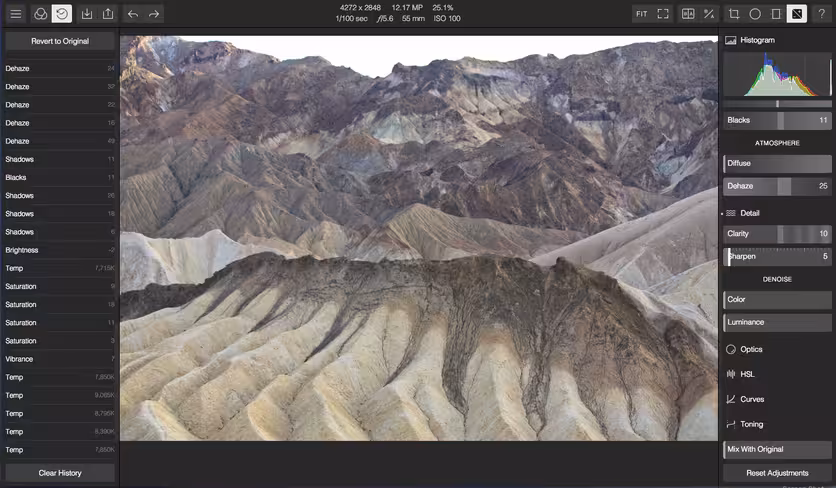This screenshot has width=836, height=488.
Task: Select the Shadows 6 history step
Action: coord(60,232)
